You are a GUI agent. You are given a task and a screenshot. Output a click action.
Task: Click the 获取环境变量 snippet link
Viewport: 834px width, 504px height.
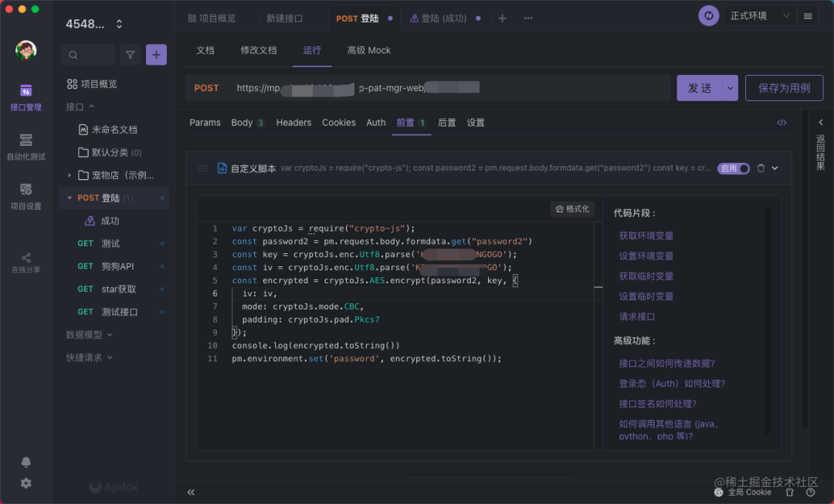[x=646, y=236]
